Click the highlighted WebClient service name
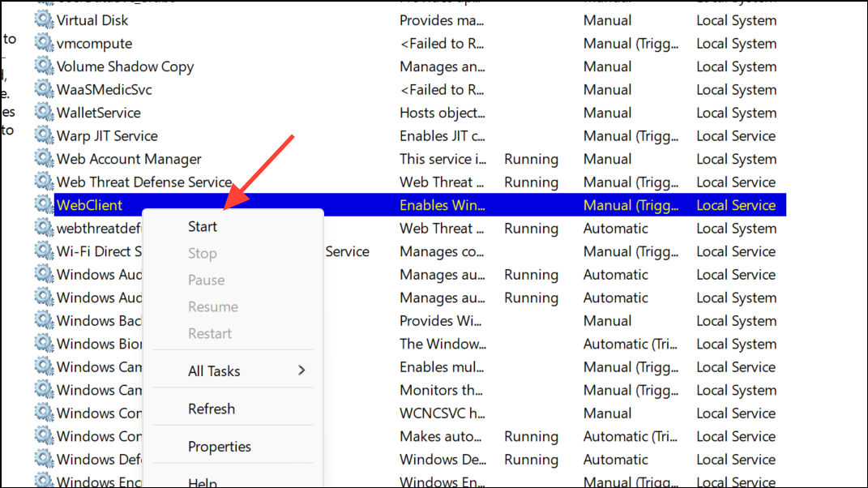Viewport: 868px width, 488px height. click(x=89, y=205)
